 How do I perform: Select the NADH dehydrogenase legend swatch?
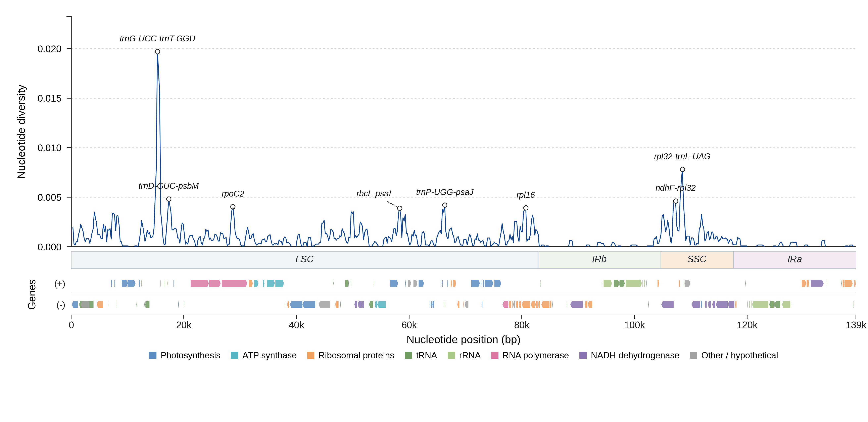tap(583, 355)
